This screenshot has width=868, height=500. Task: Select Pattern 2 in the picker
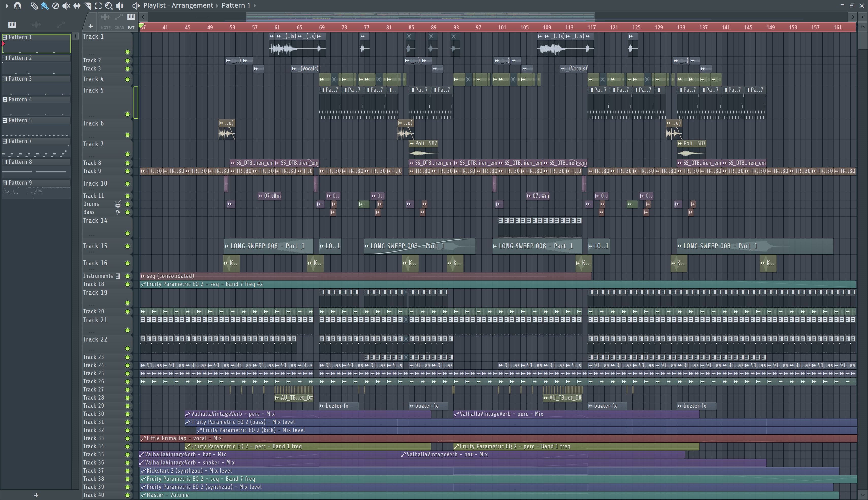[x=36, y=64]
